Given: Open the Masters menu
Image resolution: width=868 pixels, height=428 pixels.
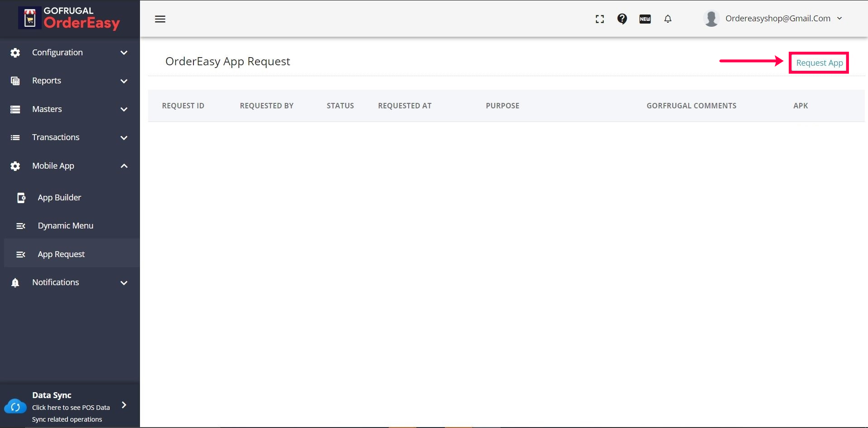Looking at the screenshot, I should [x=70, y=109].
